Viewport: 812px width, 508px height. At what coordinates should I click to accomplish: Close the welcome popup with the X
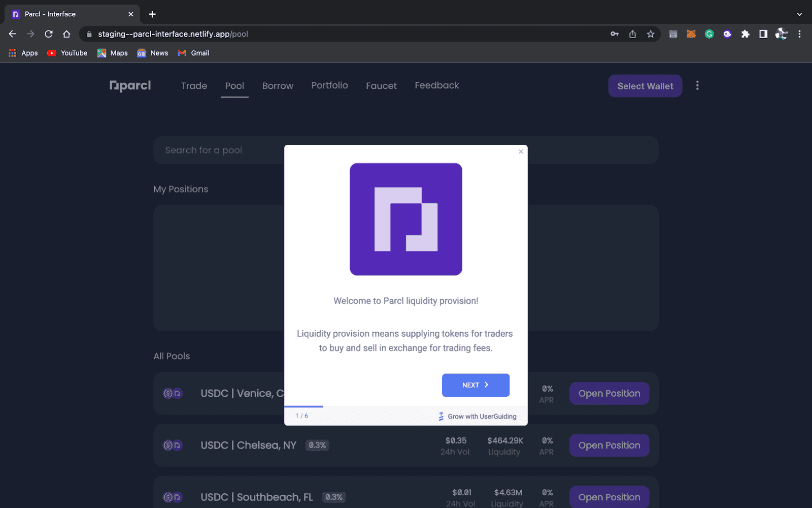tap(521, 151)
